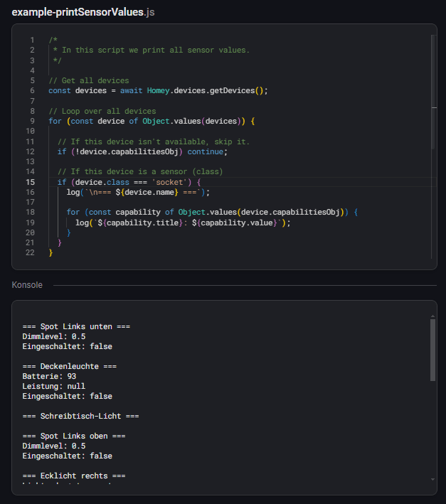Click 'device.name' in the log statement
This screenshot has width=446, height=504.
[x=149, y=192]
